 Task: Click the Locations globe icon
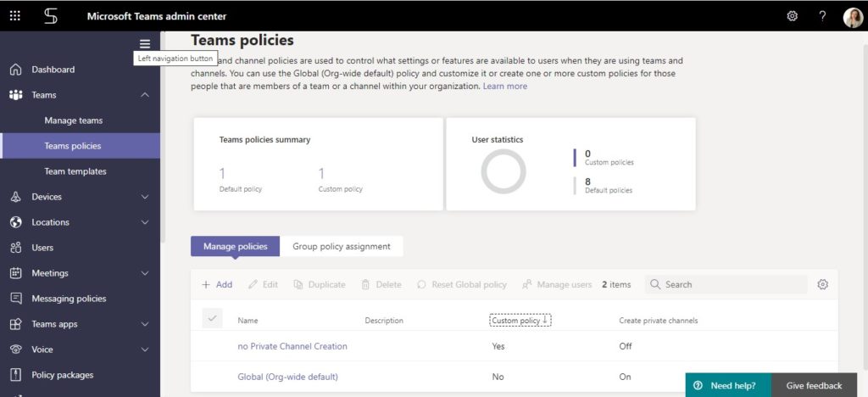click(x=16, y=222)
